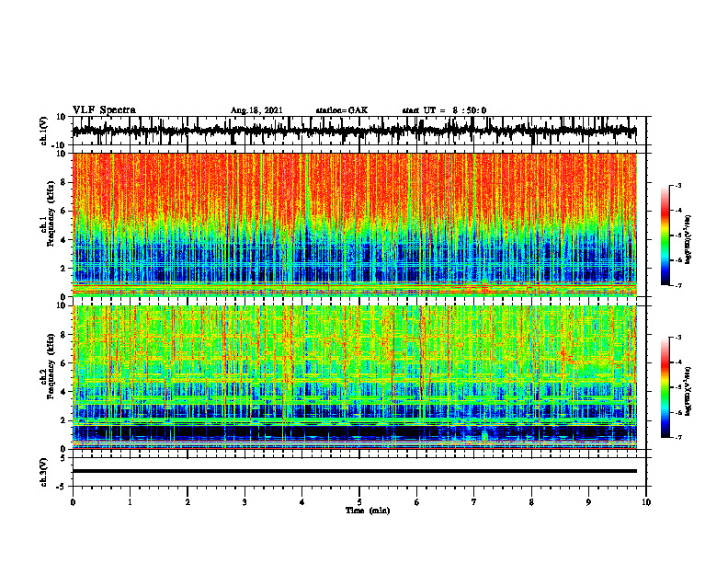Screen dimensions: 728x563
Task: Click the "ch.1(V)" waveform axis label
Action: [44, 131]
